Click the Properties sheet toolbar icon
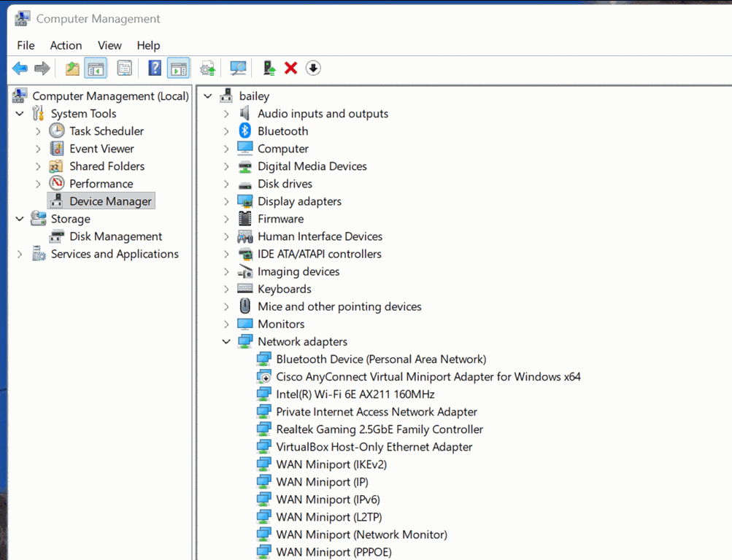 click(x=125, y=69)
